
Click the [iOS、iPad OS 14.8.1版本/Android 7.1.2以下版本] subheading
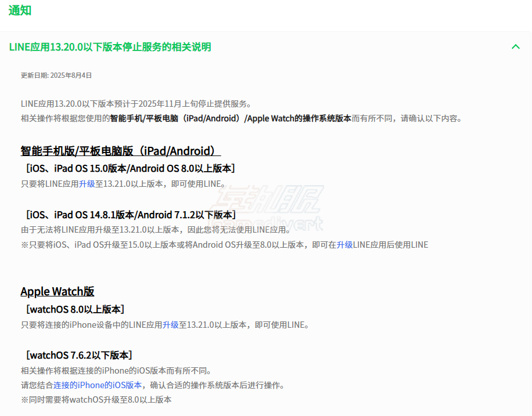(x=131, y=215)
